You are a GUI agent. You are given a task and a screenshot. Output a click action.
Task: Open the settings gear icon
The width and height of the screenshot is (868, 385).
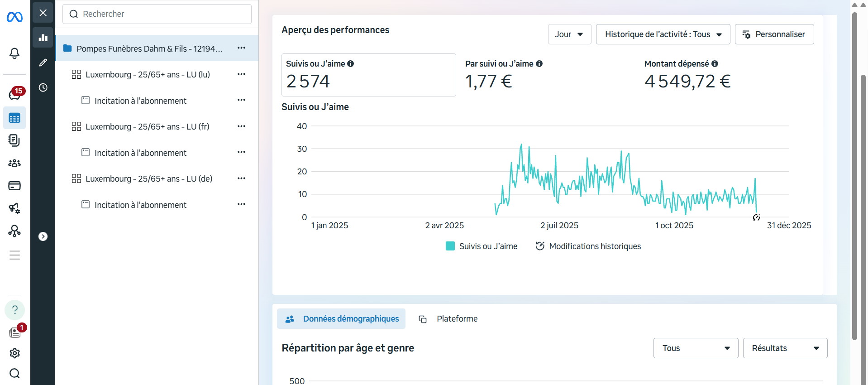point(14,353)
